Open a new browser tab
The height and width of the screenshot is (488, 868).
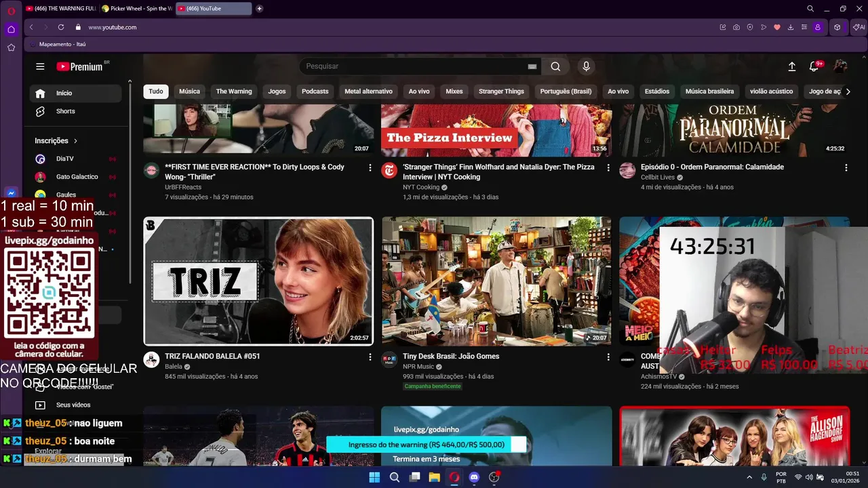click(260, 9)
